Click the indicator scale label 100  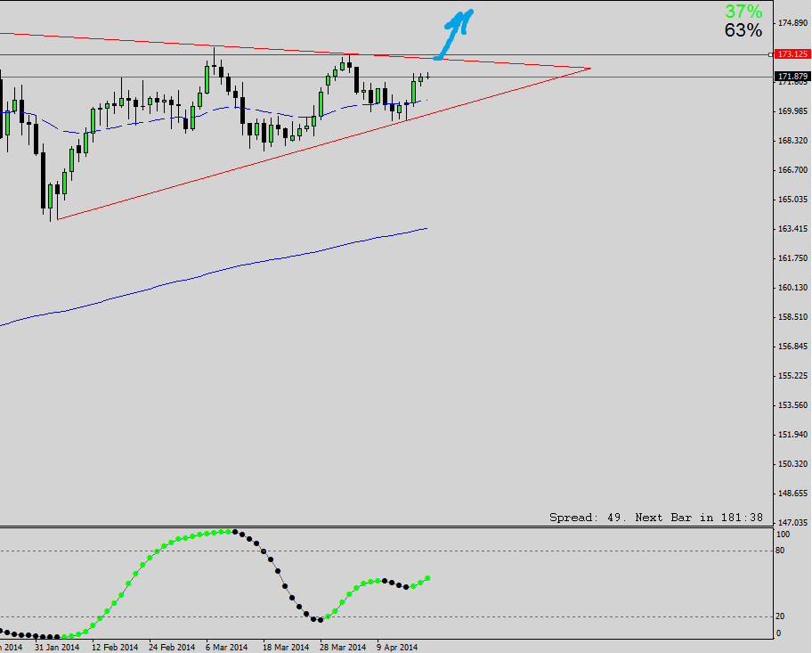pos(784,535)
